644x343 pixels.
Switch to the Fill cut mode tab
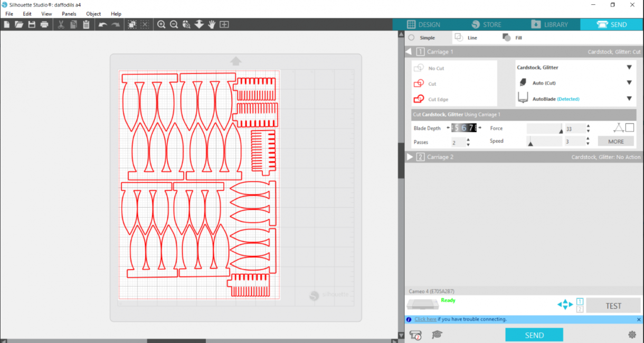point(513,38)
